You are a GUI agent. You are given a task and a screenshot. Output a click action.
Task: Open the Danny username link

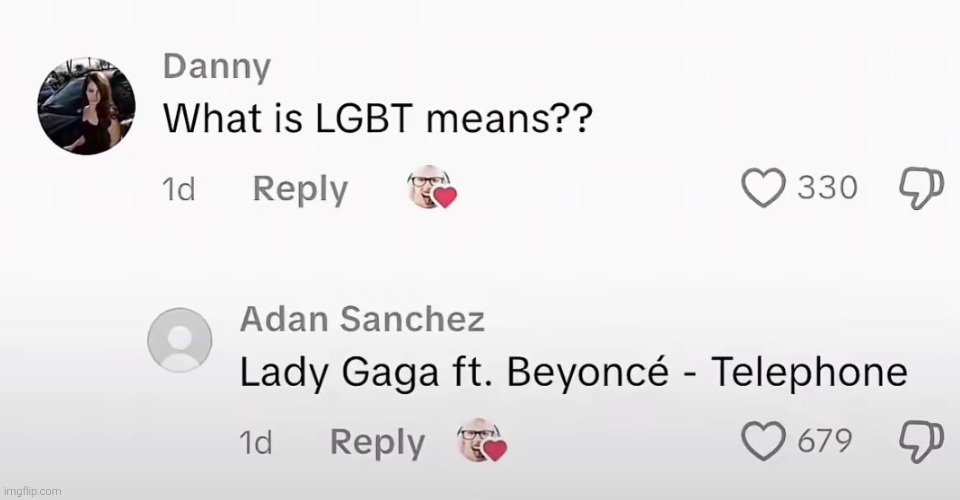coord(216,67)
